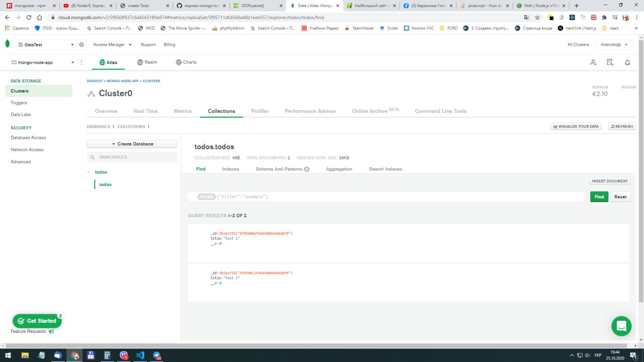This screenshot has width=644, height=362.
Task: Open the support chat bubble
Action: pyautogui.click(x=621, y=326)
